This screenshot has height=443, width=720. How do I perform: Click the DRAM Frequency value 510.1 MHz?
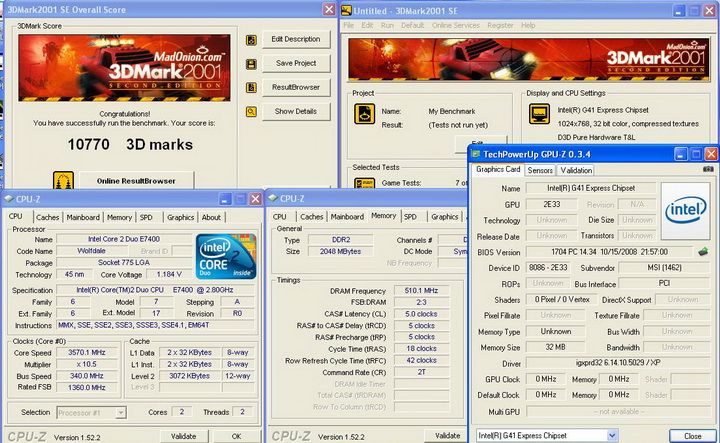point(421,291)
